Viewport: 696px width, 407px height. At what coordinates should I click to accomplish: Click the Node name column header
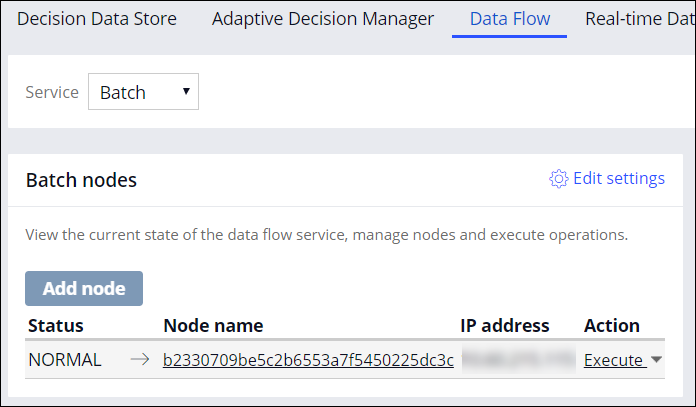pyautogui.click(x=213, y=325)
